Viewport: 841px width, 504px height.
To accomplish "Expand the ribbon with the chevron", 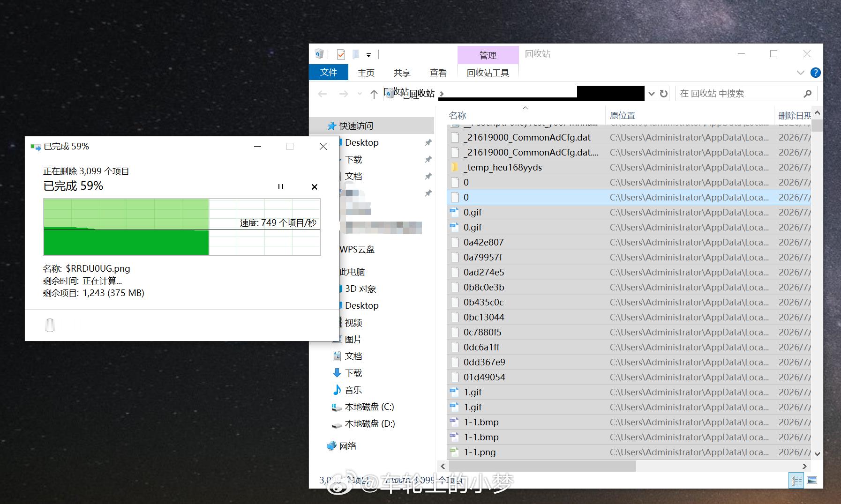I will pyautogui.click(x=800, y=73).
